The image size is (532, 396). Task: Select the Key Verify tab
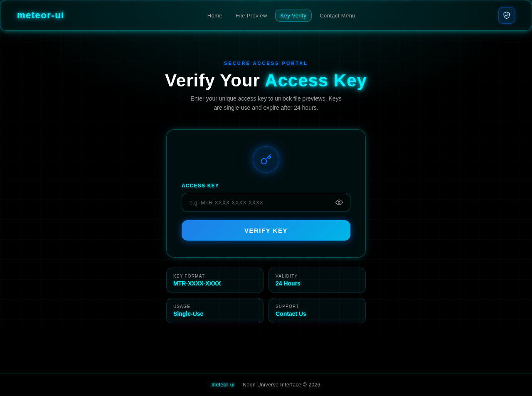(293, 16)
